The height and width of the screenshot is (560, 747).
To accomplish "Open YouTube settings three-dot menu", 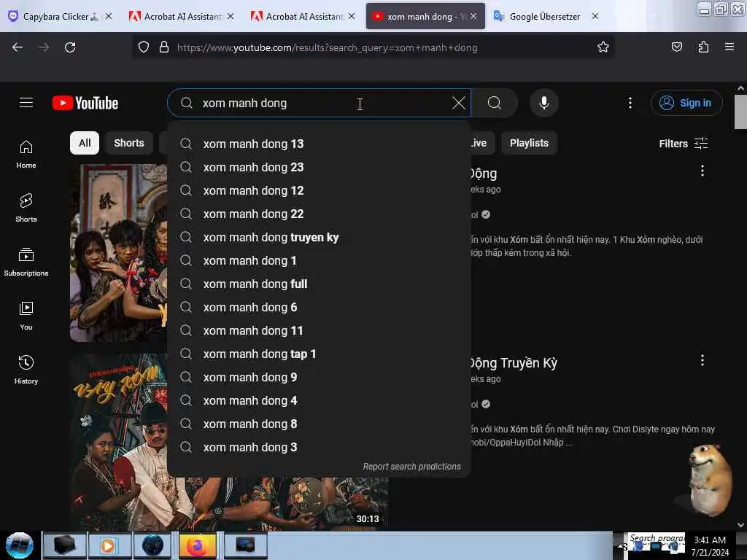I will click(630, 103).
